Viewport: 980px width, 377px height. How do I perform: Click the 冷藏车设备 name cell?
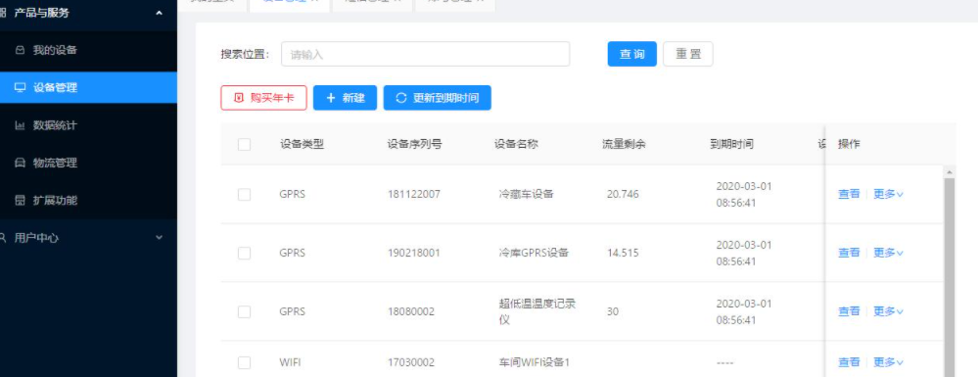527,195
